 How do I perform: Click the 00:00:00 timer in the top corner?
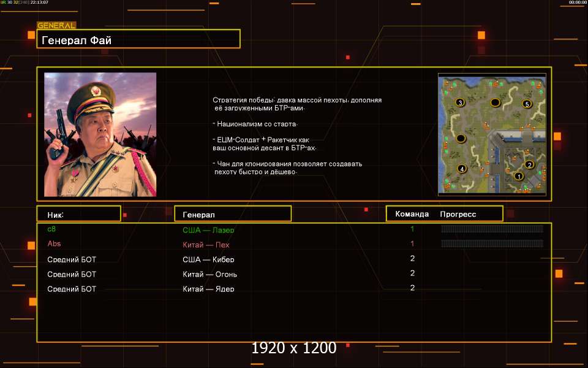point(578,2)
